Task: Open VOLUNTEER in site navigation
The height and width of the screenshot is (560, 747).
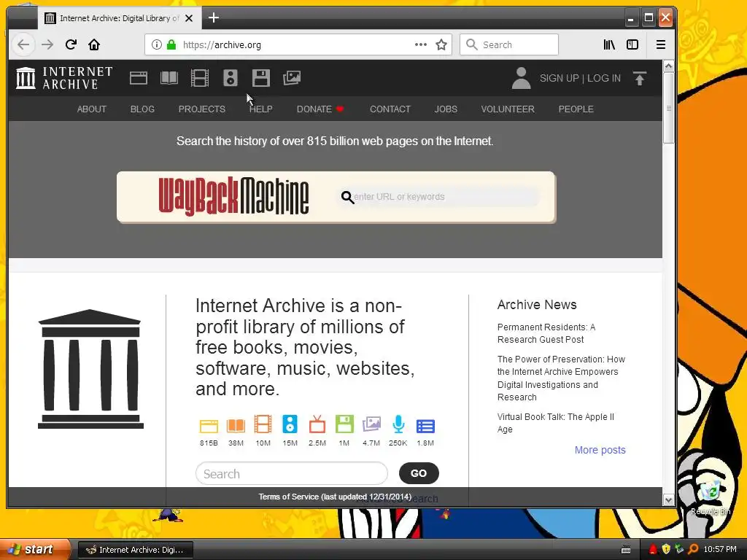Action: 508,109
